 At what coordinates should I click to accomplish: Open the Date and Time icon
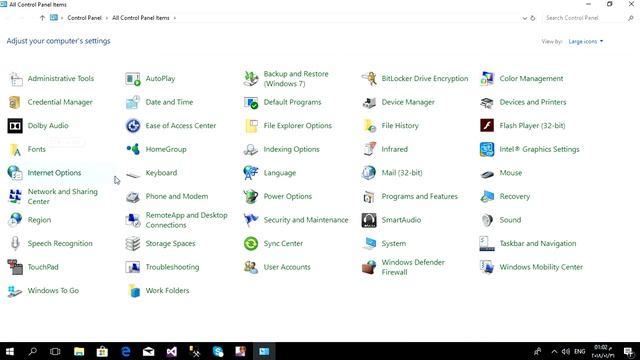pyautogui.click(x=133, y=102)
